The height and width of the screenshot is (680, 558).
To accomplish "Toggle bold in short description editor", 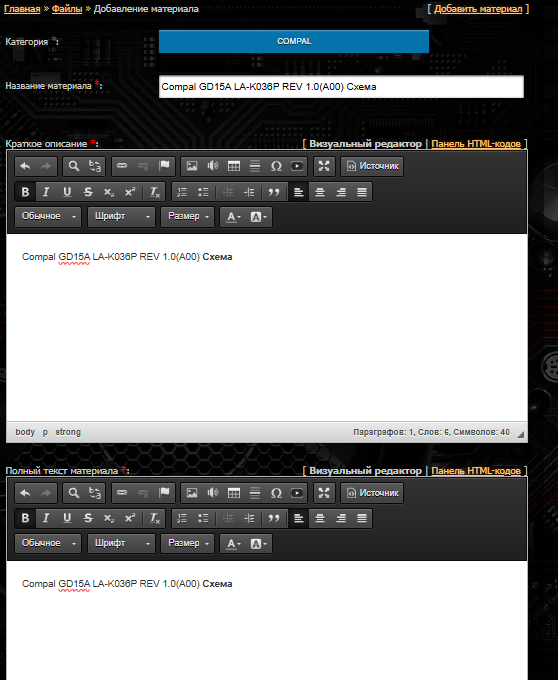I will (25, 192).
